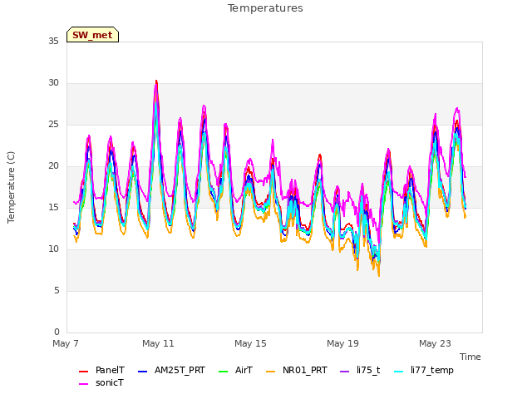Click the Temperature (C) y-axis title
Image resolution: width=532 pixels, height=399 pixels.
point(11,187)
